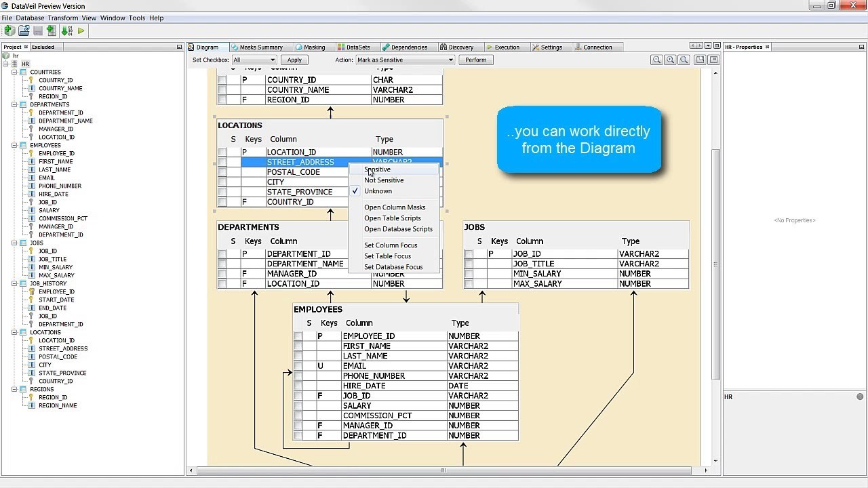Click the green play run icon

(x=81, y=30)
